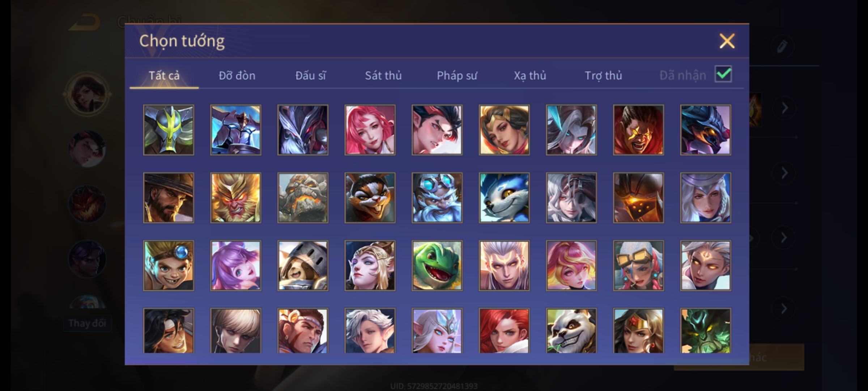Choose the sloth in knight helmet hero
The image size is (868, 391).
(303, 266)
